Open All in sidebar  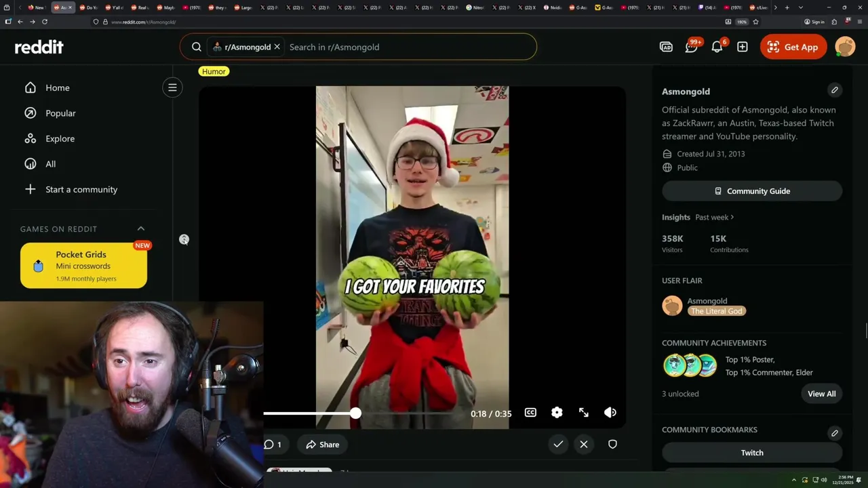(x=51, y=164)
